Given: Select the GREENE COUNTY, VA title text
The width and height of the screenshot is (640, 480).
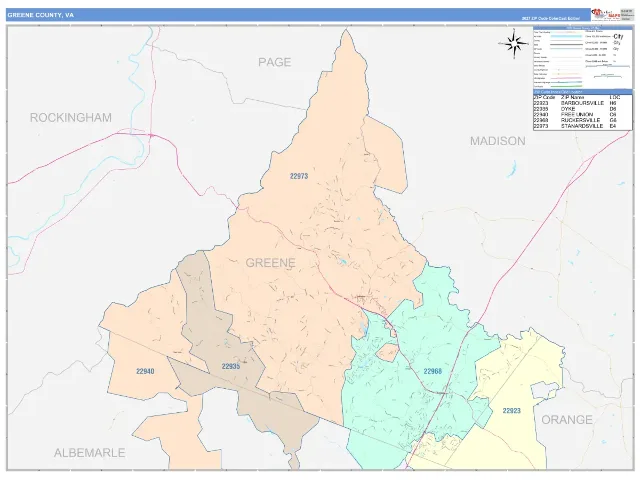Looking at the screenshot, I should click(x=40, y=15).
